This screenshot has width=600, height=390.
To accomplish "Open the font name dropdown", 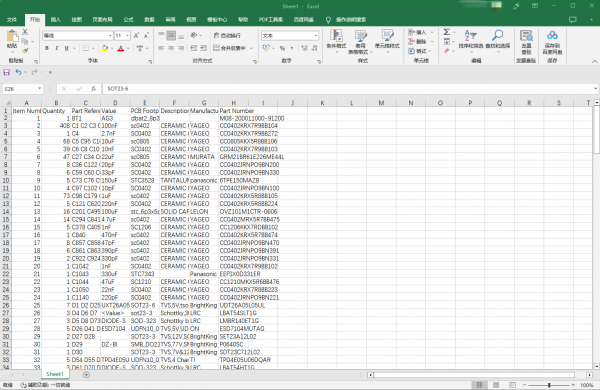I will click(110, 36).
